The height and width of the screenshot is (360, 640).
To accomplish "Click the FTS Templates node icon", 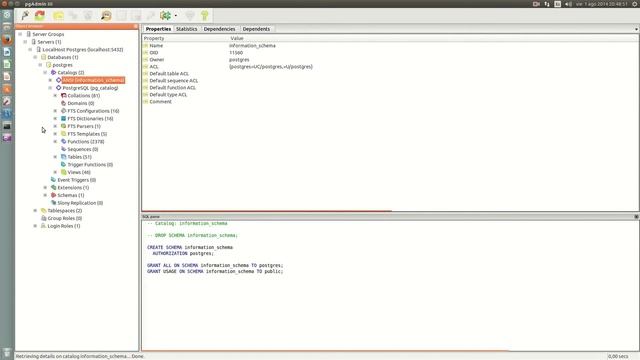I will (x=64, y=134).
